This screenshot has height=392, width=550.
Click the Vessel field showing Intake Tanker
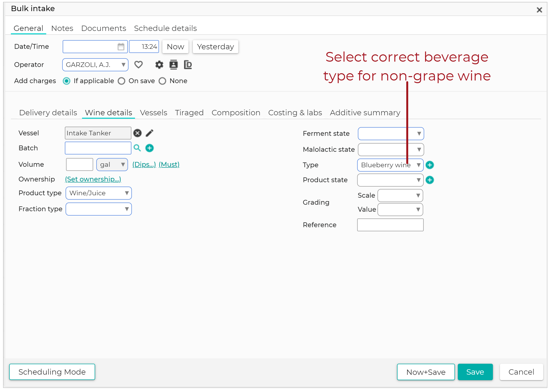[98, 133]
